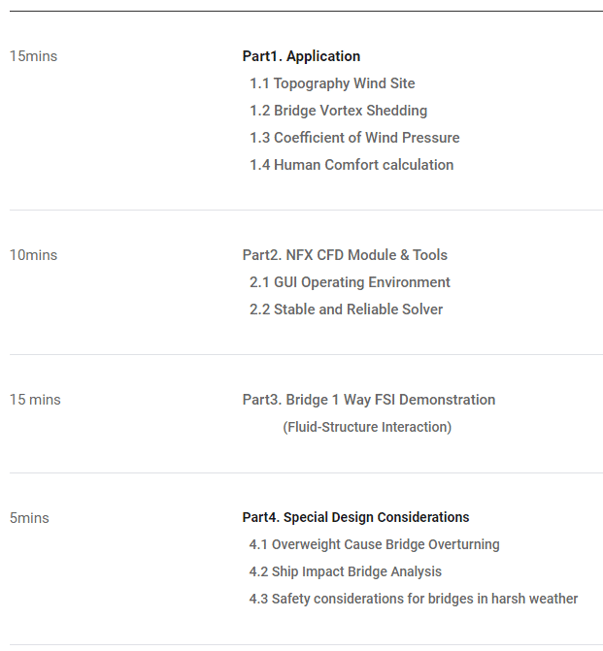Image resolution: width=603 pixels, height=651 pixels.
Task: Click 1.2 Bridge Vortex Shedding item
Action: point(338,111)
